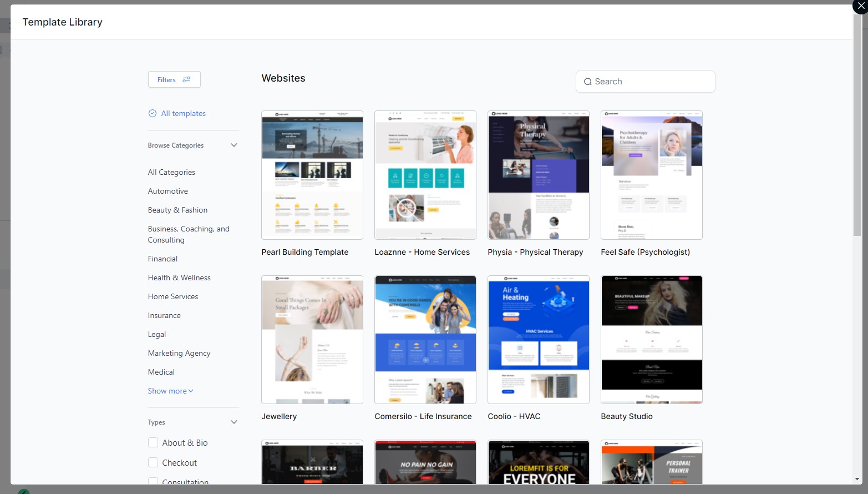
Task: Open Comersilo - Life Insurance thumbnail
Action: tap(425, 340)
